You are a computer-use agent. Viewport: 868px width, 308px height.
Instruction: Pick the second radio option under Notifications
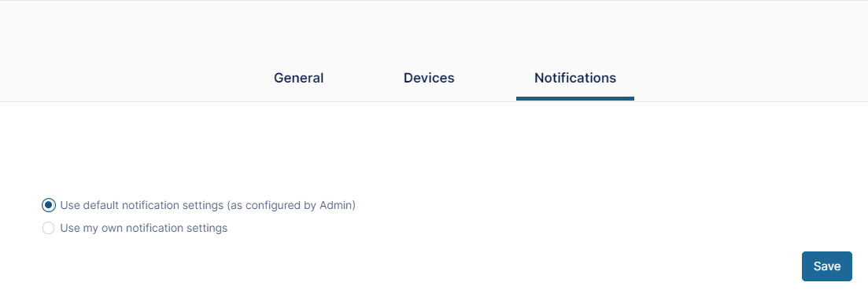click(49, 228)
